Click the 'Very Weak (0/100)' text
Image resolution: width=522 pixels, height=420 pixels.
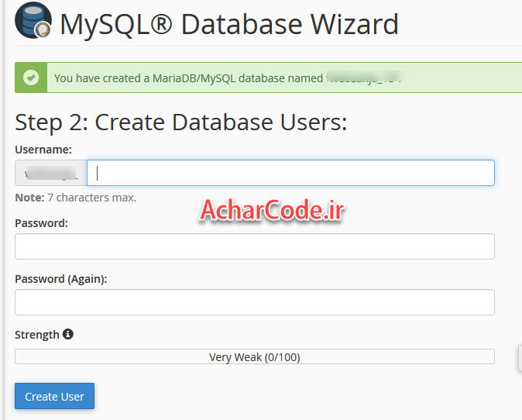[255, 357]
